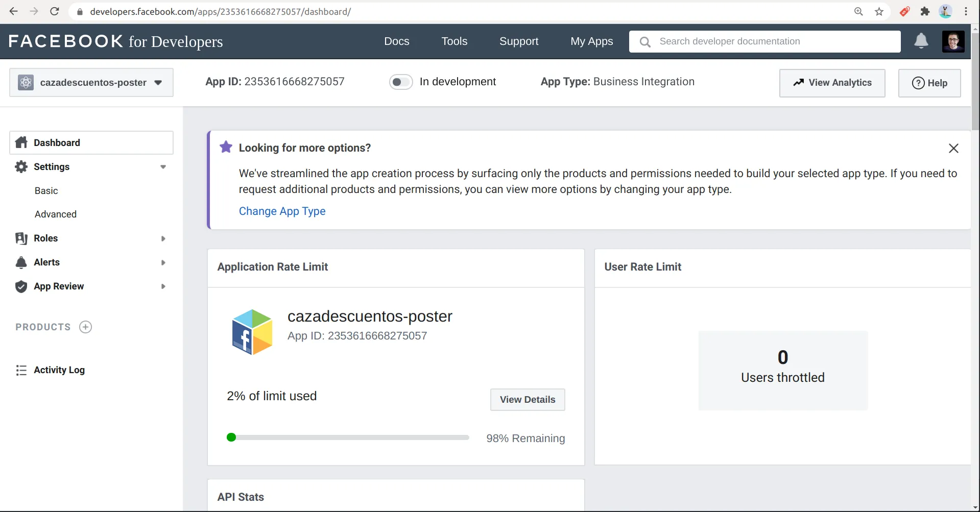Click the browser address bar URL
Viewport: 980px width, 512px height.
(220, 12)
